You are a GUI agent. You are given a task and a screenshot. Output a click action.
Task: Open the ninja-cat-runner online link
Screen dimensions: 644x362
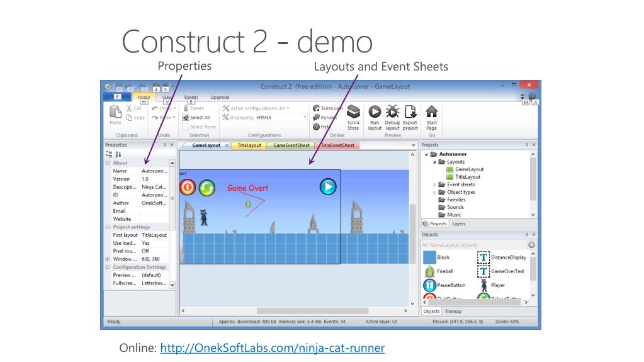[273, 348]
